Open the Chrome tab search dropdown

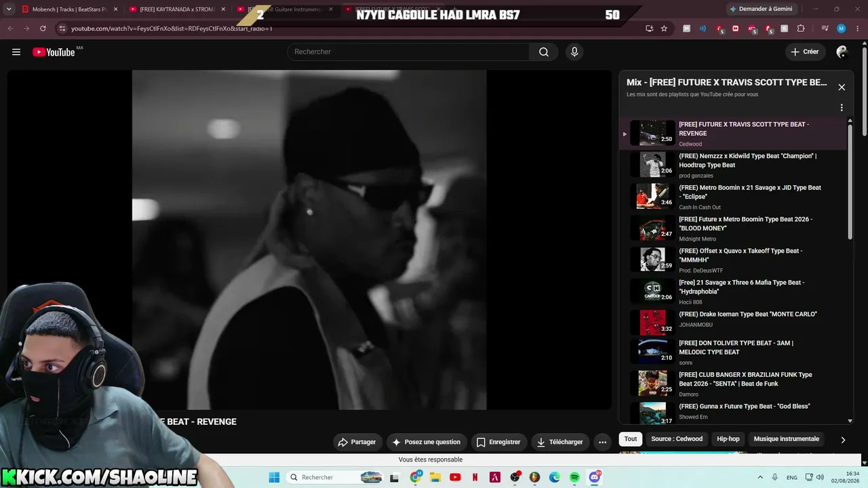point(9,9)
